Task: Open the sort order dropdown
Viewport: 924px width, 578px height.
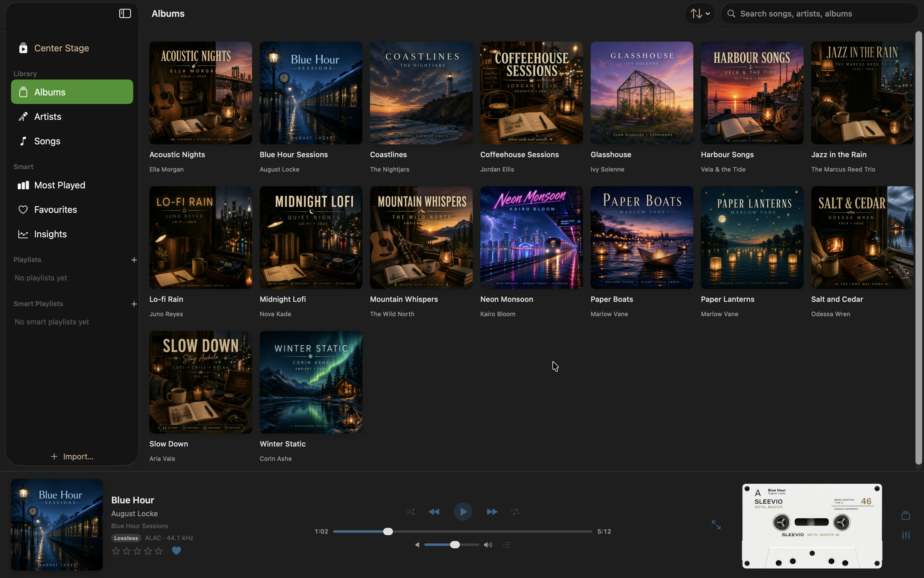Action: 700,13
